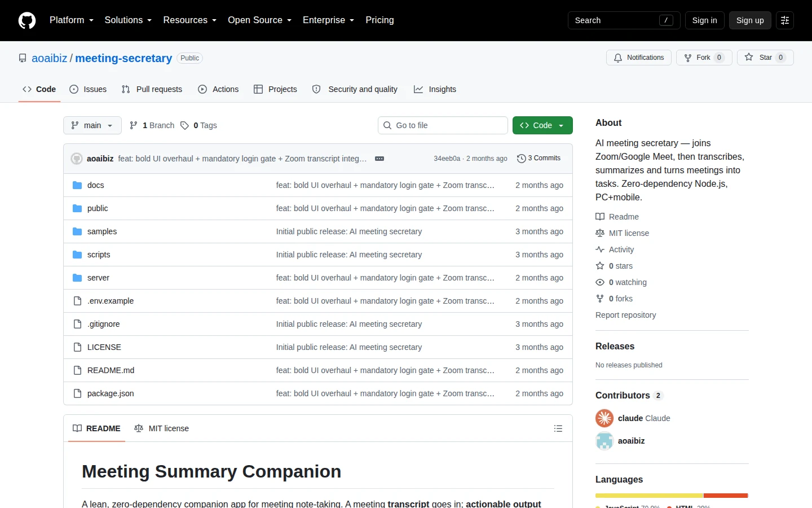Expand the Solutions menu
Viewport: 812px width, 508px height.
coord(128,20)
